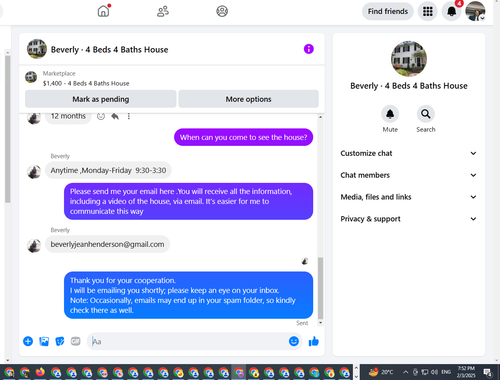This screenshot has width=500, height=380.
Task: Click the 'When can you come to see the house?' message
Action: click(243, 137)
